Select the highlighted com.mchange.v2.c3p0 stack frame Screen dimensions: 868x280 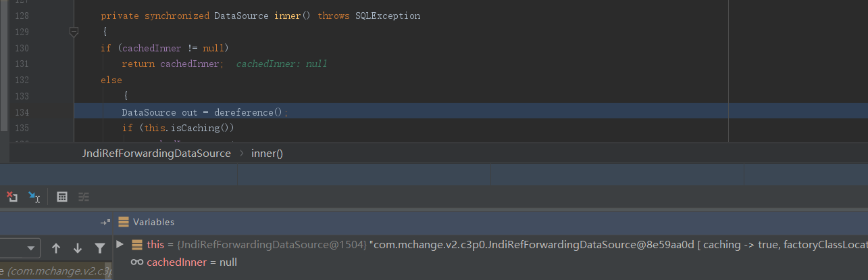pyautogui.click(x=54, y=271)
